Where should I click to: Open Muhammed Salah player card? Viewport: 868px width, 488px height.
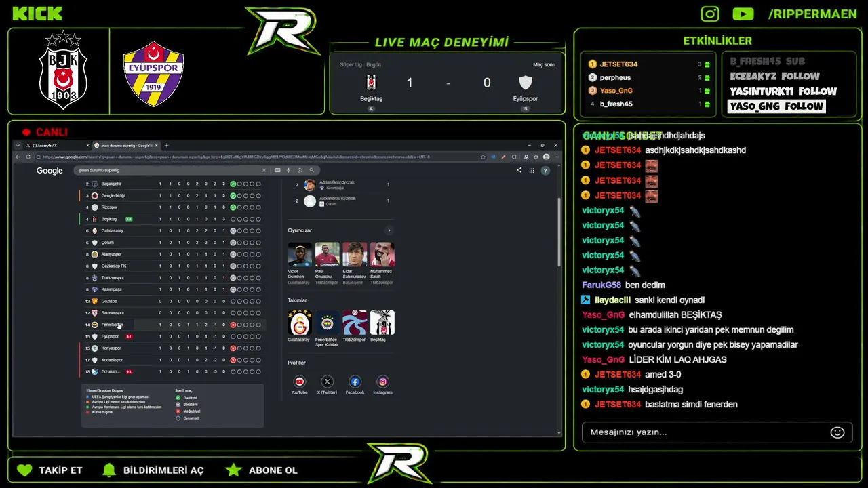click(x=382, y=263)
